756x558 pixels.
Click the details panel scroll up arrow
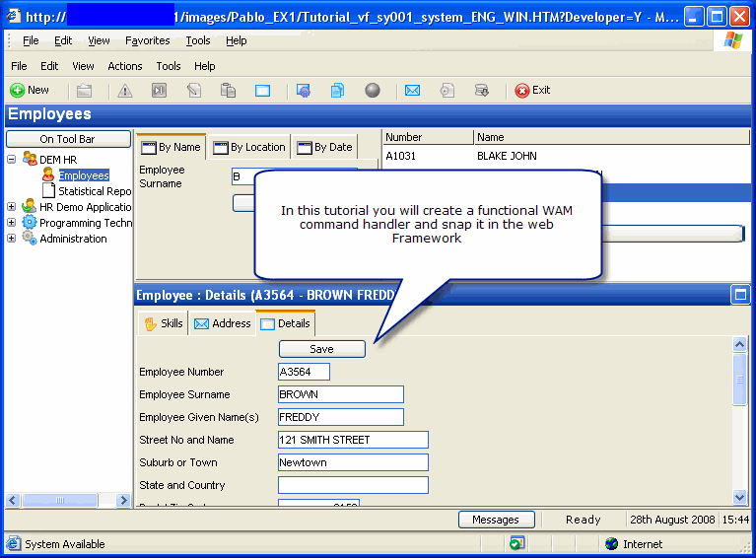(x=739, y=344)
